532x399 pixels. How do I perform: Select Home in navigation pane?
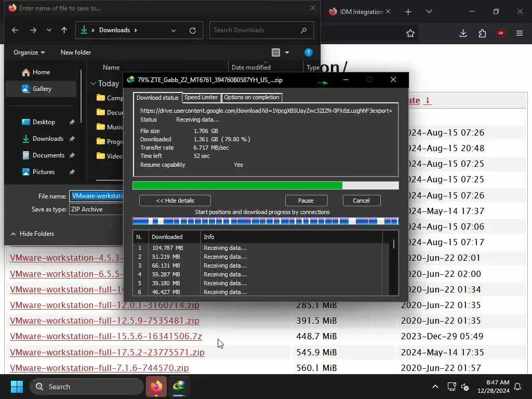coord(41,72)
